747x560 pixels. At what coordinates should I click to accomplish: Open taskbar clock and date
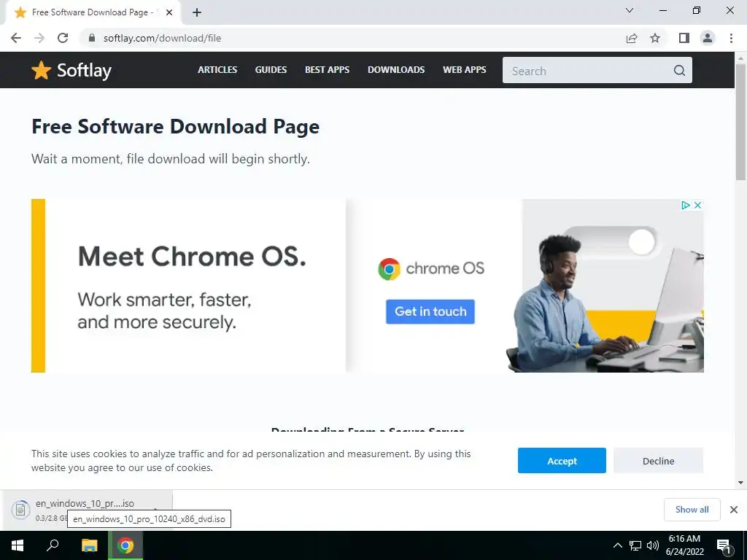[684, 545]
